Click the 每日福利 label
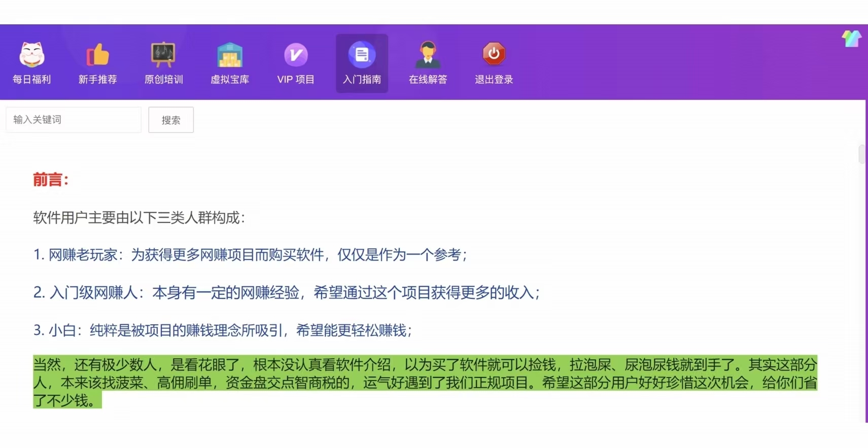Image resolution: width=868 pixels, height=448 pixels. point(32,80)
